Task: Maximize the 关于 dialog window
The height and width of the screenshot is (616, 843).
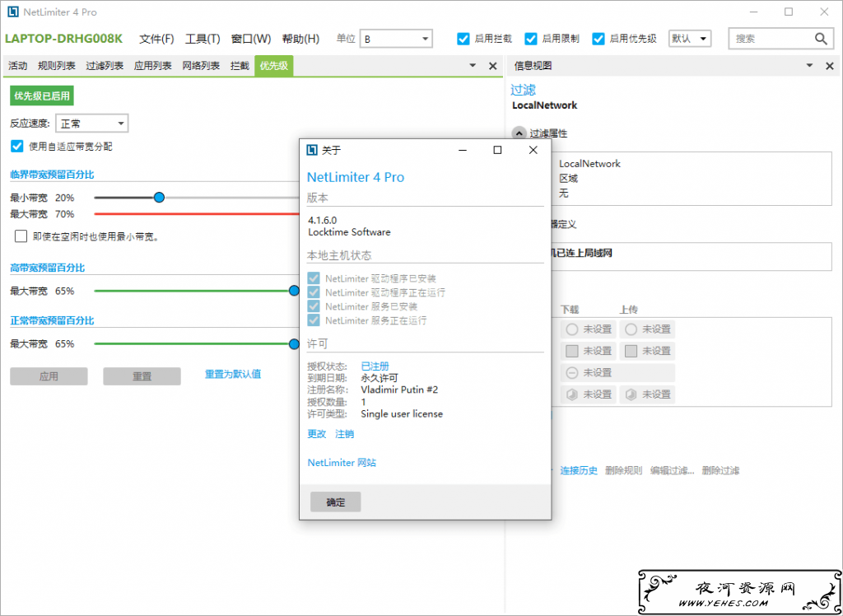Action: tap(497, 150)
